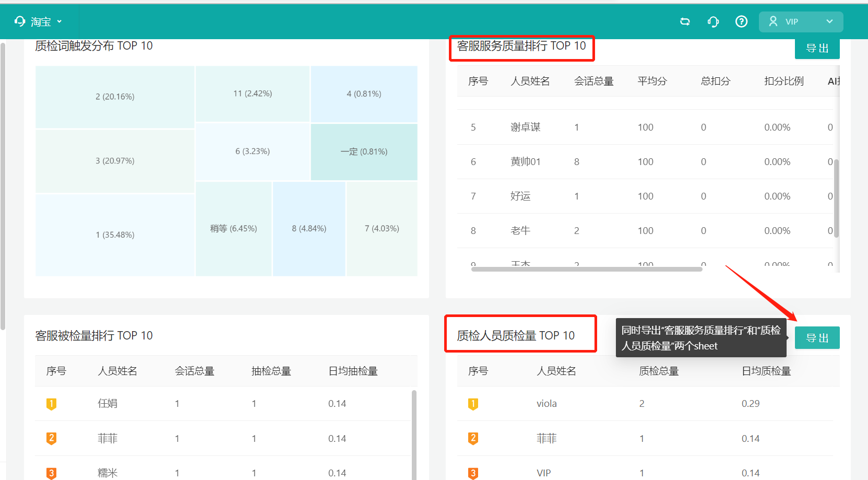Click 导出 button for 客服服务质量排行
868x480 pixels.
point(817,48)
